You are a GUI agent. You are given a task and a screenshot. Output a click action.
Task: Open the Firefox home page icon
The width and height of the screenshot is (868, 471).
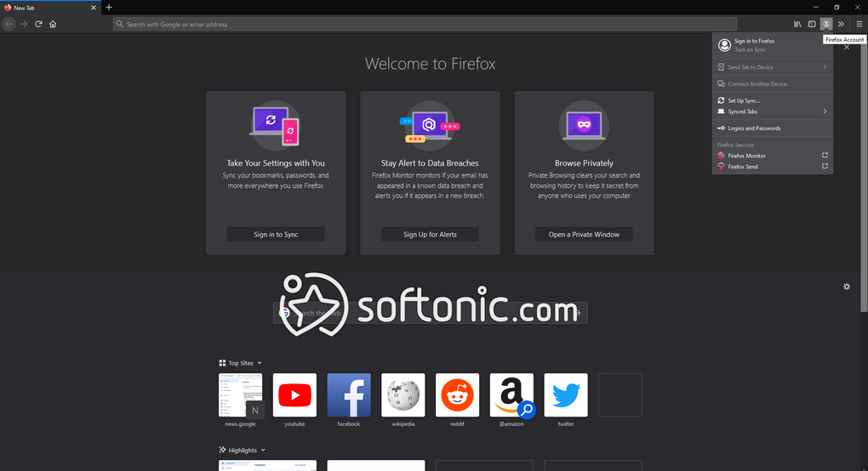(x=53, y=24)
